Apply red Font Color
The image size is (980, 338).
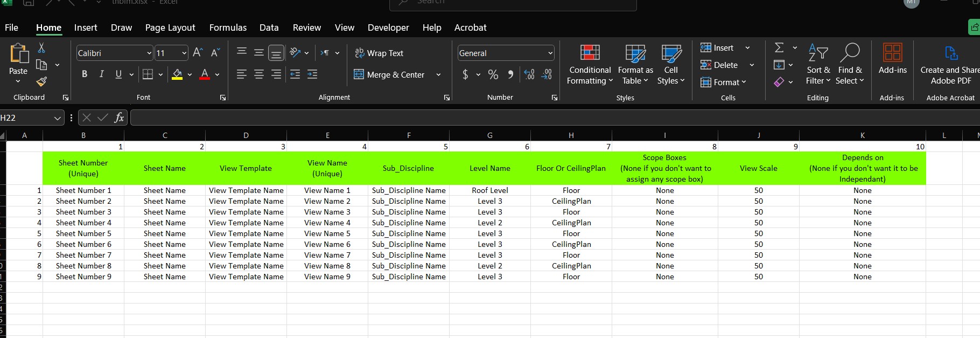pos(205,74)
